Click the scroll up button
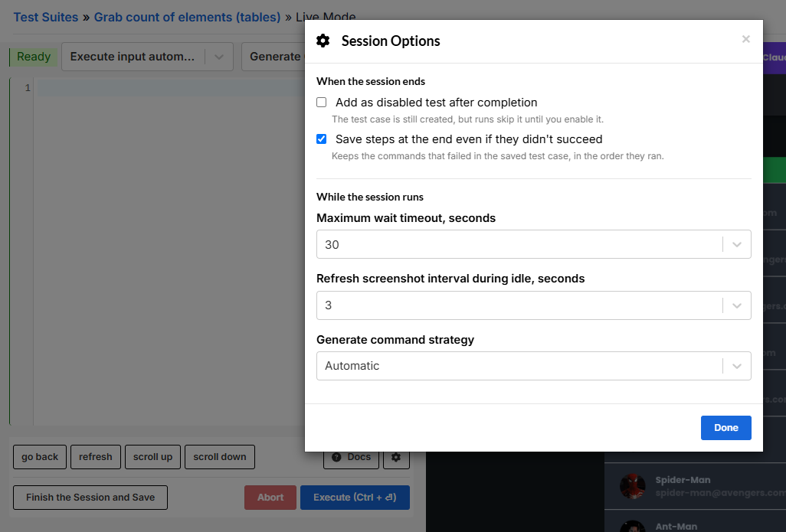Screen dimensions: 786x532 (x=152, y=457)
